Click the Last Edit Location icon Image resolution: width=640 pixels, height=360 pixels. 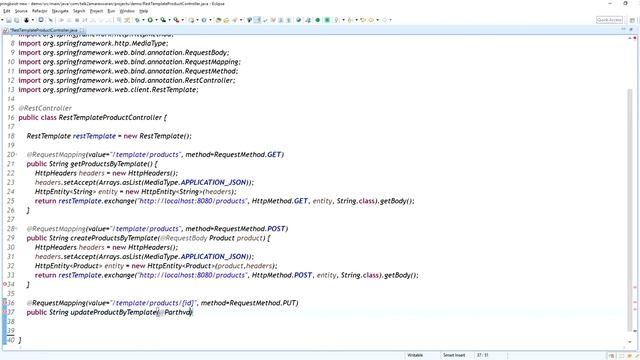(363, 20)
